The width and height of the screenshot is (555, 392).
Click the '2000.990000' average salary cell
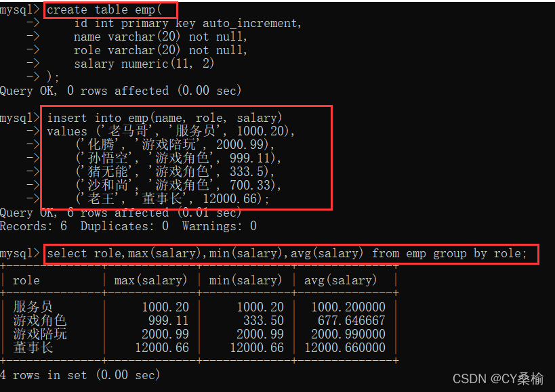[x=348, y=334]
